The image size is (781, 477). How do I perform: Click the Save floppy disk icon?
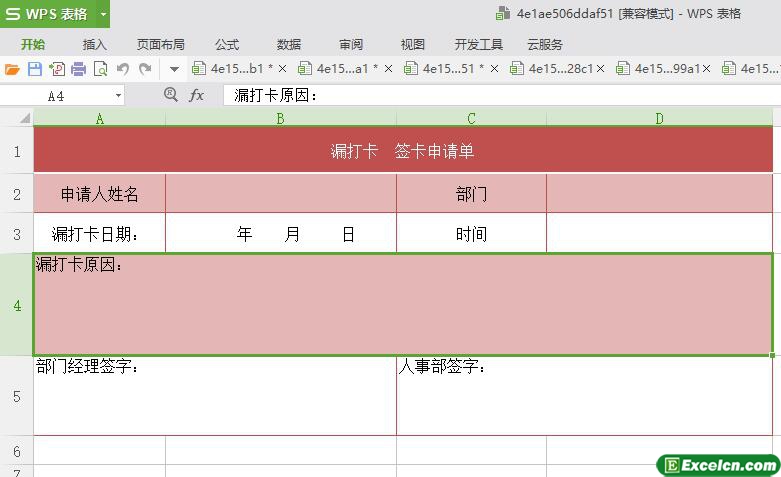point(34,69)
